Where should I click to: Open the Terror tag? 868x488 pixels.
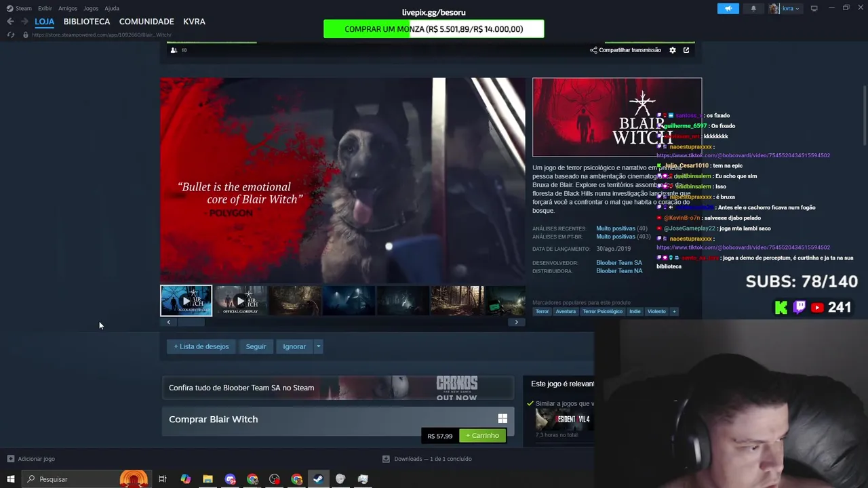point(542,312)
